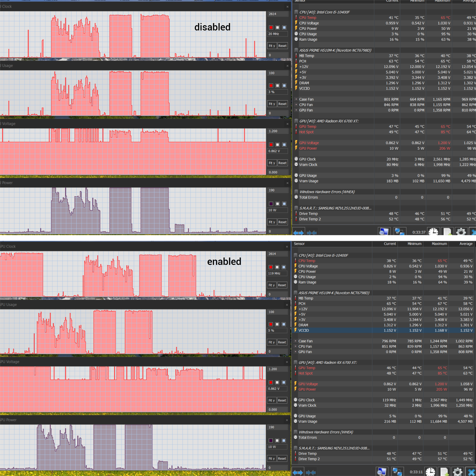Click the log file icon near 0:33:11
The width and height of the screenshot is (476, 476).
coord(444,472)
